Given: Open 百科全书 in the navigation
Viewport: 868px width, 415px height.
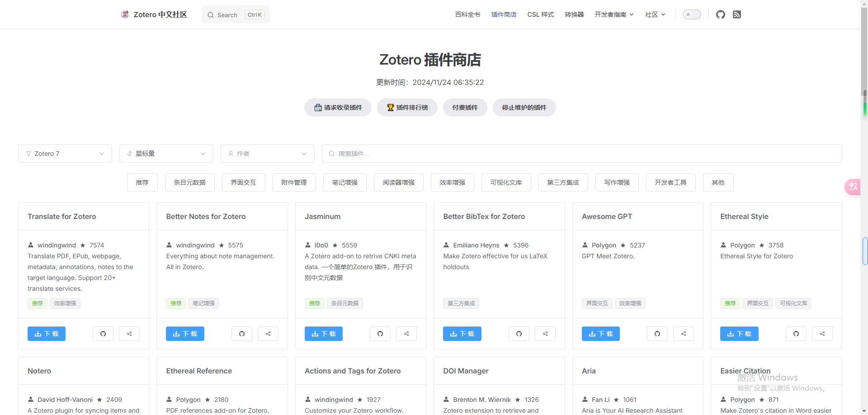Looking at the screenshot, I should tap(467, 14).
